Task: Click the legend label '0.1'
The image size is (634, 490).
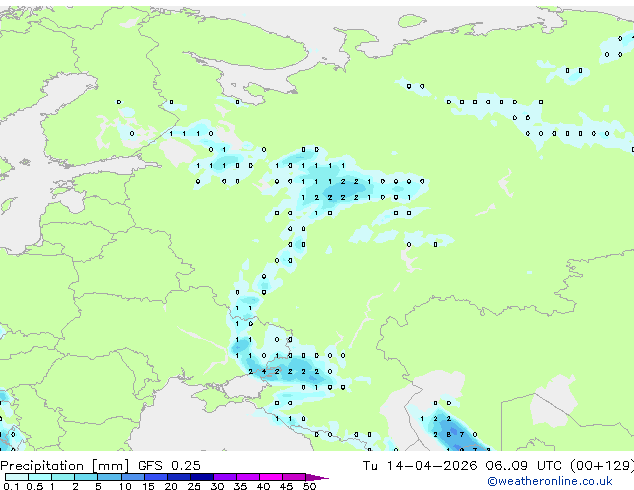Action: tap(11, 486)
